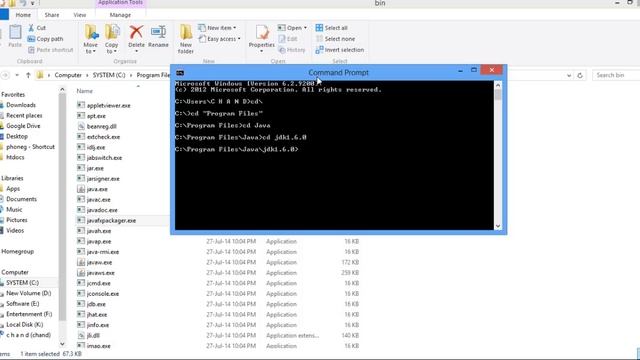The height and width of the screenshot is (360, 640).
Task: Select java.exe file icon
Action: coord(81,189)
